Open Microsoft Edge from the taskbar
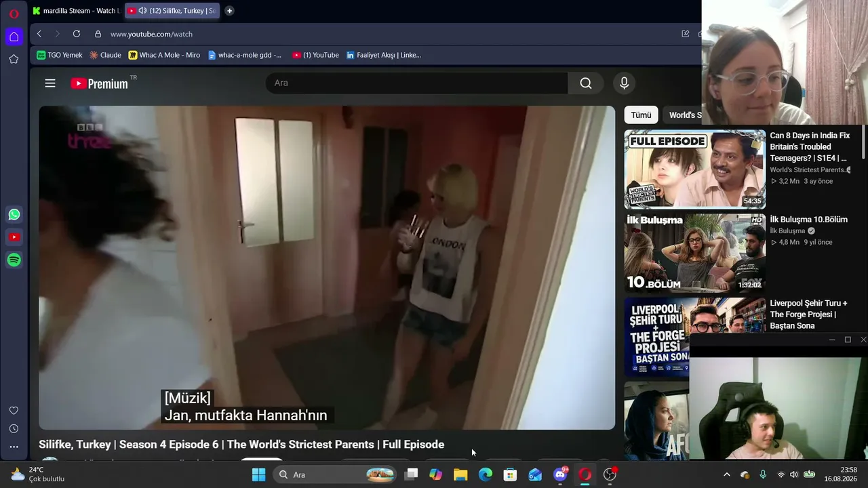868x488 pixels. coord(486,474)
